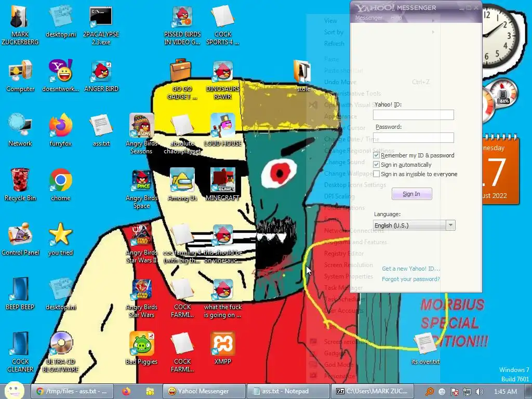Image resolution: width=532 pixels, height=399 pixels.
Task: Switch to Yahoo! Messenger taskbar button
Action: pos(204,391)
